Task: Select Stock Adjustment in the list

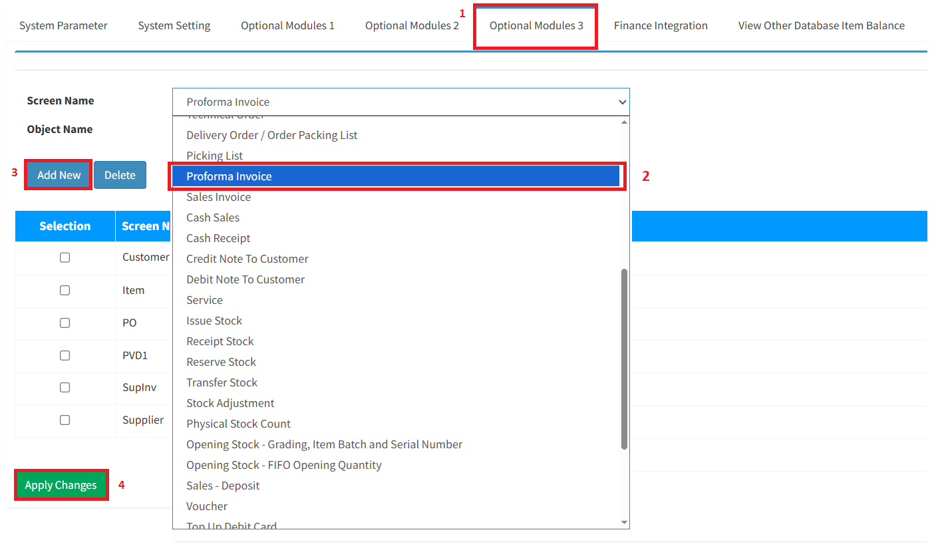Action: point(230,403)
